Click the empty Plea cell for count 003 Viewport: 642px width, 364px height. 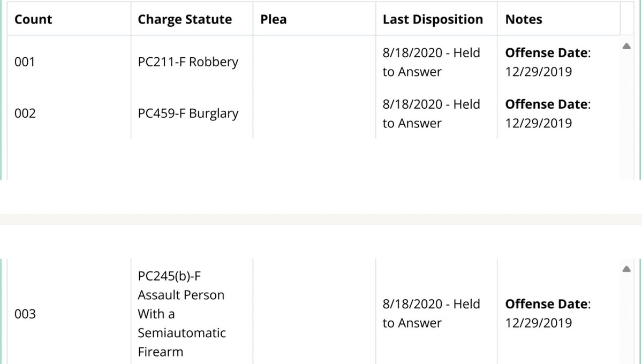pyautogui.click(x=314, y=314)
